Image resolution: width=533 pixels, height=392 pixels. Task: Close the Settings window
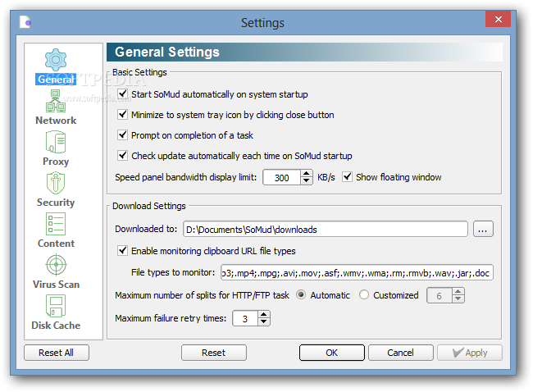498,19
